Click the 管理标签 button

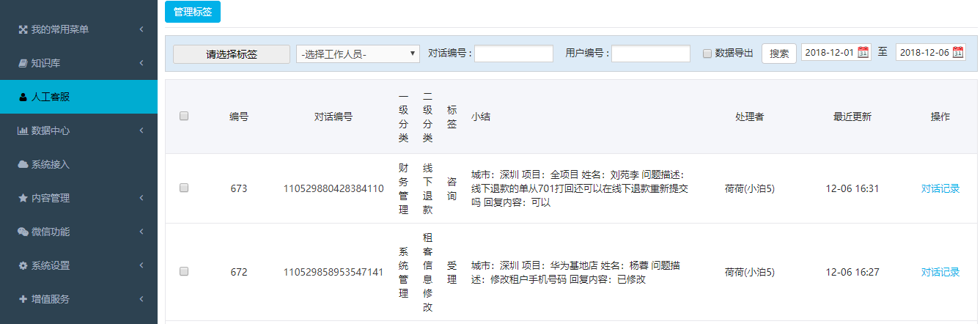193,12
